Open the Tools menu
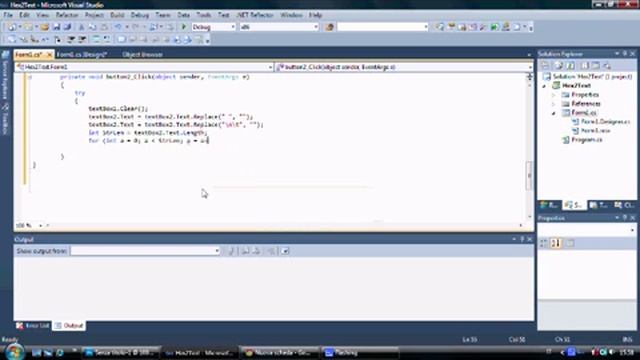The image size is (640, 360). tap(204, 15)
